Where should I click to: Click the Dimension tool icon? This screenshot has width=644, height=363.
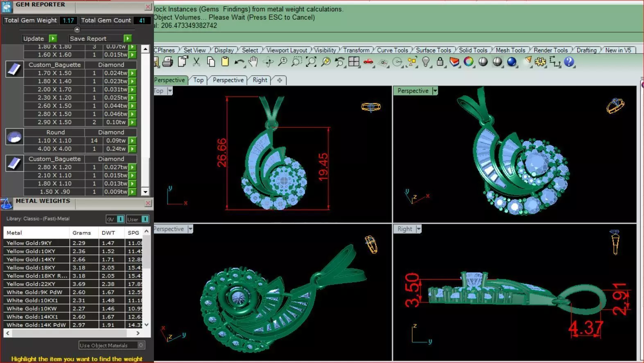(x=555, y=62)
